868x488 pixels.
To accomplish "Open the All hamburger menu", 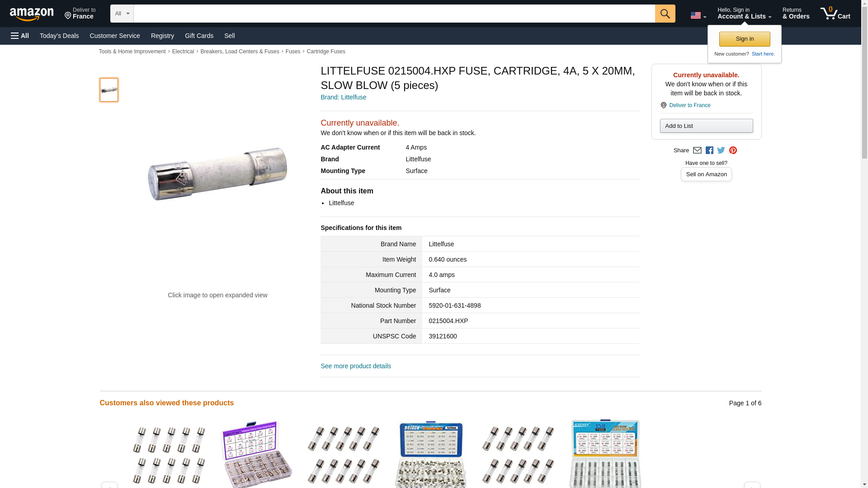I will 20,36.
